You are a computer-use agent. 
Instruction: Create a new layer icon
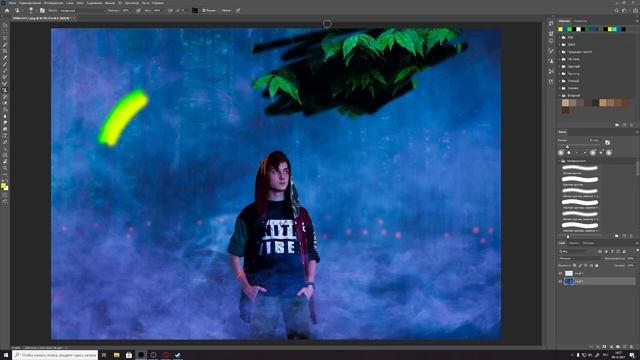pyautogui.click(x=624, y=347)
